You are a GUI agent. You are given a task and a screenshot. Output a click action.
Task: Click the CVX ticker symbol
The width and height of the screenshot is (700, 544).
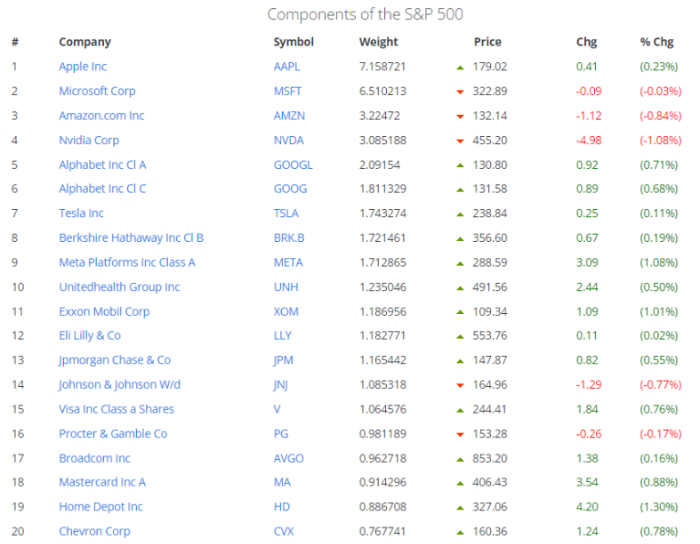283,532
